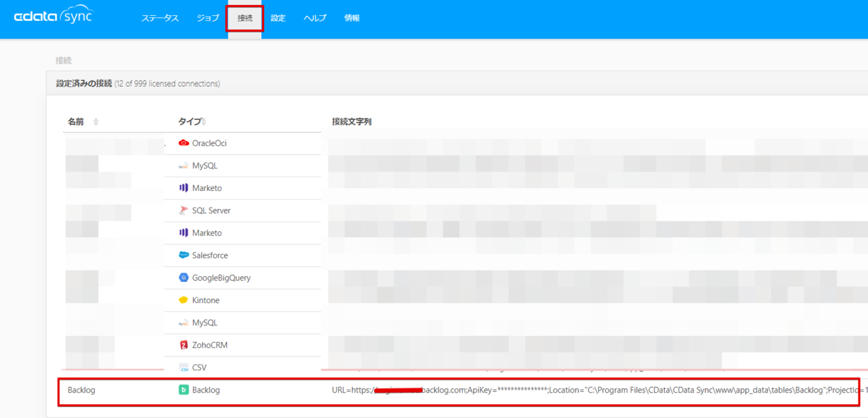
Task: Click the SQL Server icon
Action: pyautogui.click(x=184, y=210)
